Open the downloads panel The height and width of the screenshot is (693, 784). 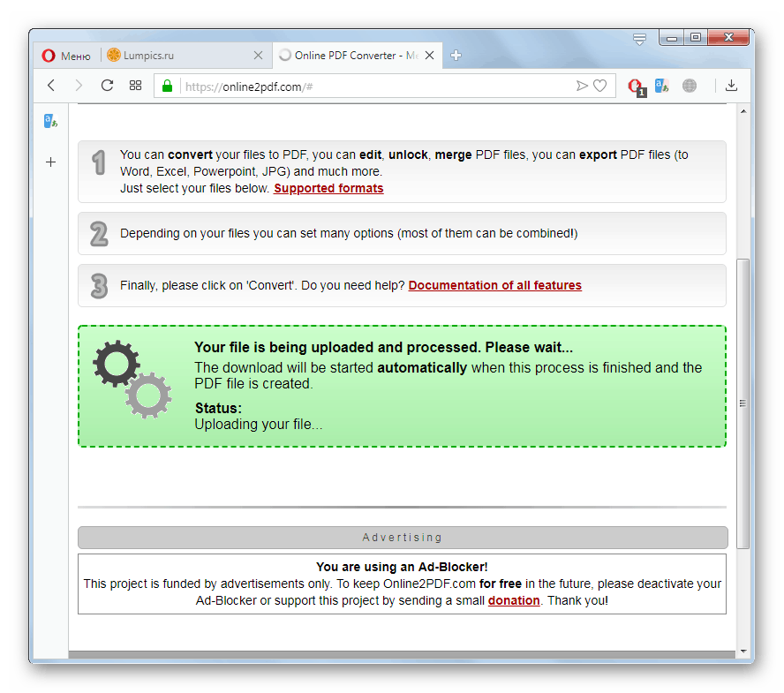click(x=731, y=86)
